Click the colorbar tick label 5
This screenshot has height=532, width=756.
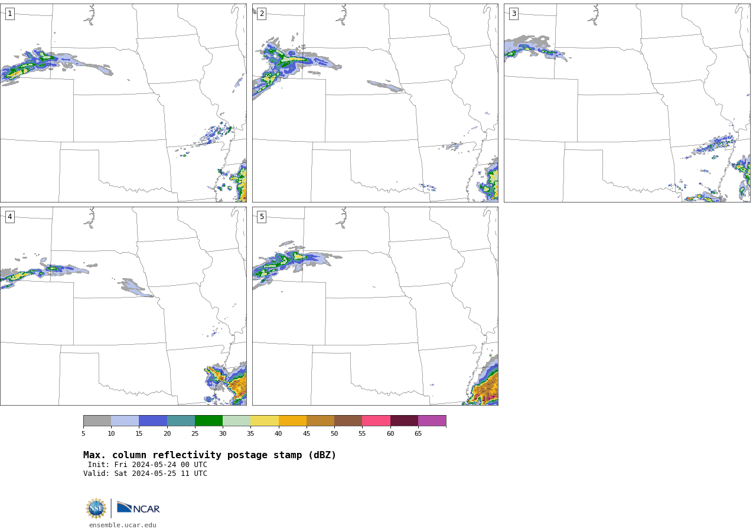83,433
